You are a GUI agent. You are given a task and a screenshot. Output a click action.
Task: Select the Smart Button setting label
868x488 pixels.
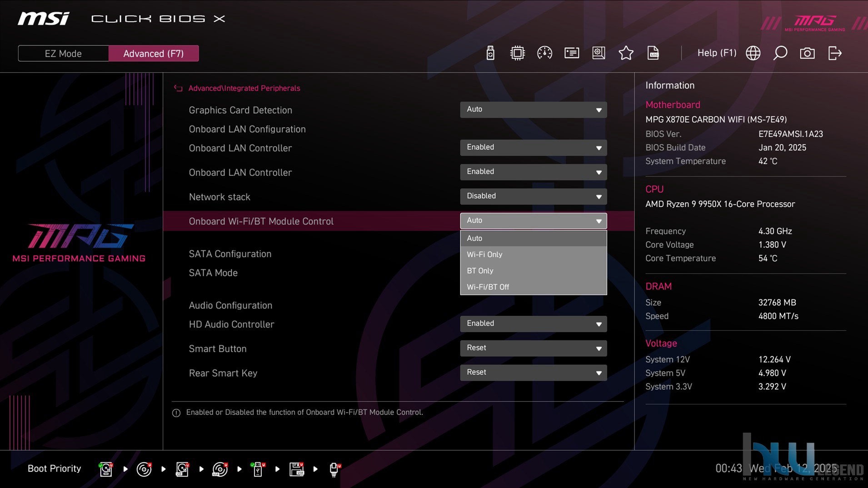[218, 349]
